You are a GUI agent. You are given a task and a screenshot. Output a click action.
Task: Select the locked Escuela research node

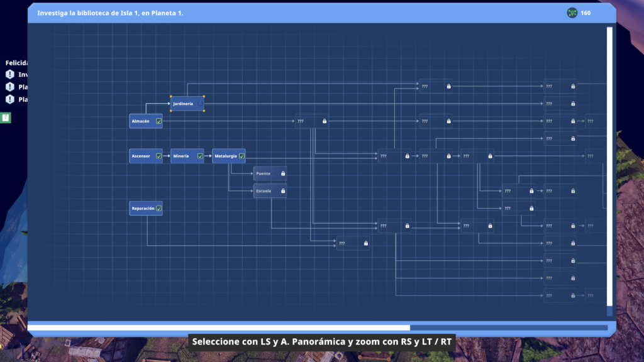pos(265,191)
